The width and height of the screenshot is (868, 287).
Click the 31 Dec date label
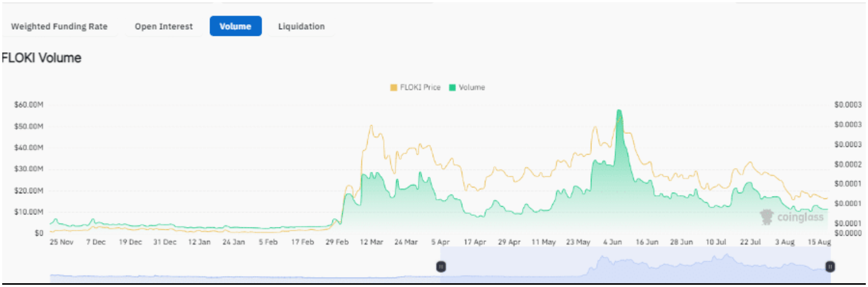(165, 242)
